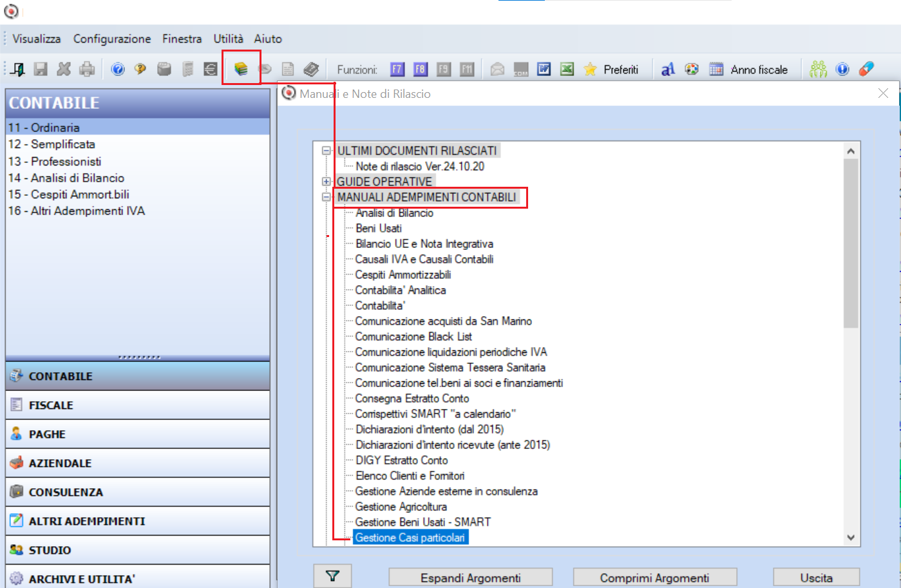Screen dimensions: 901x588
Task: Collapse MANUALI ADEMPIMENTI CONTABILI node
Action: (327, 197)
